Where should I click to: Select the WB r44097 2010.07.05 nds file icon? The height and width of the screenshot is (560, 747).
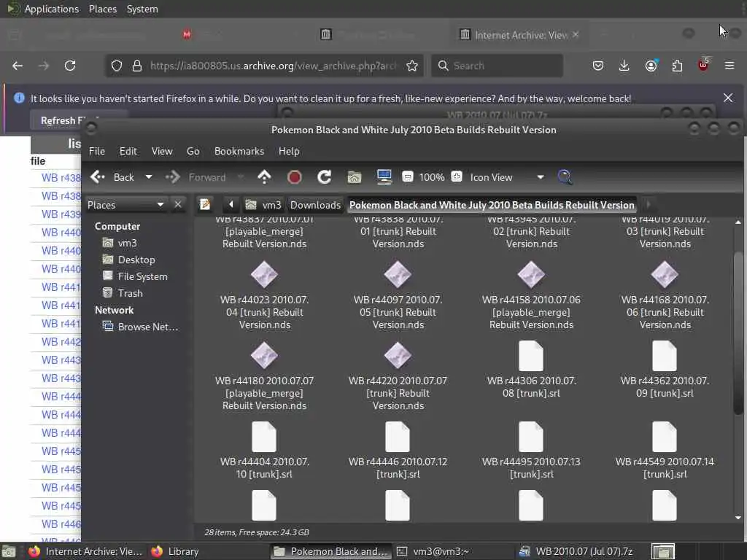click(x=398, y=275)
